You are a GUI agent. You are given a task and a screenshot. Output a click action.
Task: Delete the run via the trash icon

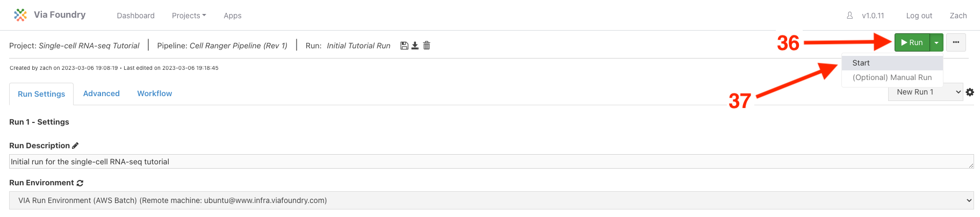pyautogui.click(x=427, y=46)
